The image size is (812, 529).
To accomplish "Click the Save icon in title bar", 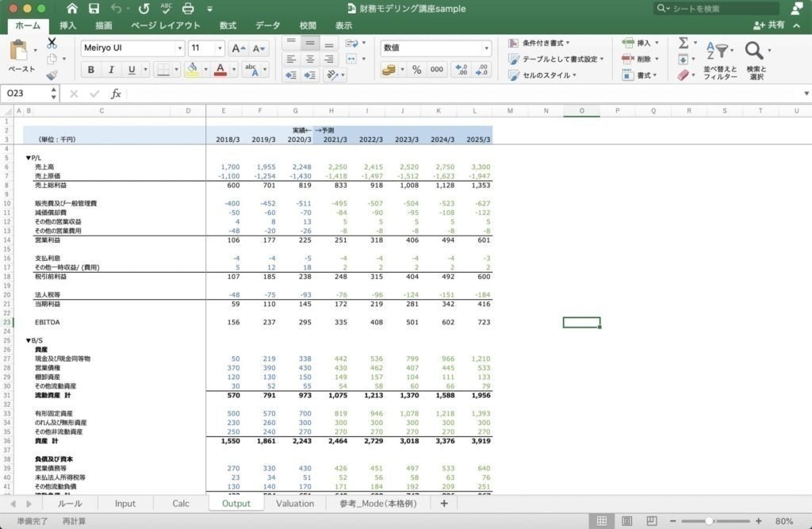I will pos(94,9).
